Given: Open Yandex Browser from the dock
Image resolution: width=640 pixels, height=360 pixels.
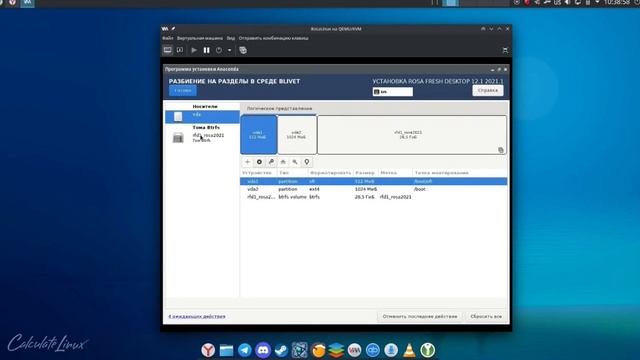Looking at the screenshot, I should coord(208,350).
